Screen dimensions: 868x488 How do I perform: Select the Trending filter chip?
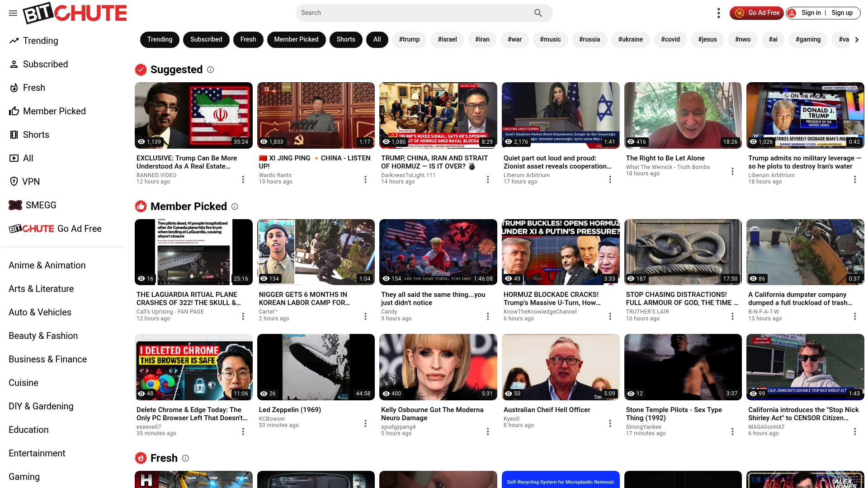tap(160, 40)
